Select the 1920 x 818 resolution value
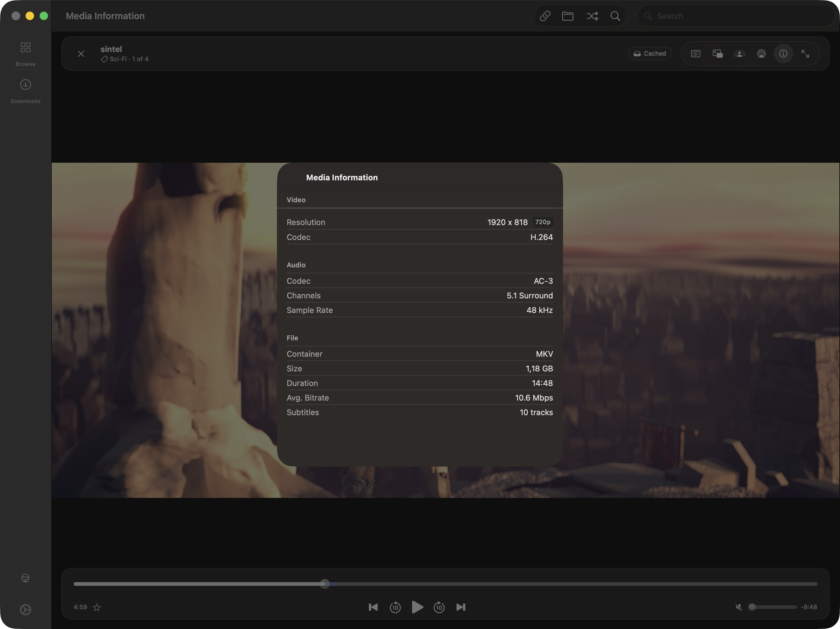 pyautogui.click(x=507, y=222)
